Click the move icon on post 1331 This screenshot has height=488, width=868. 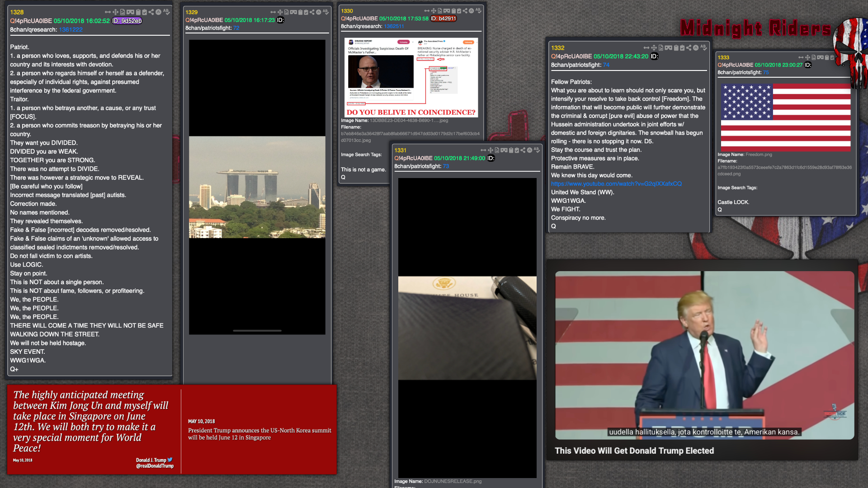pos(491,150)
